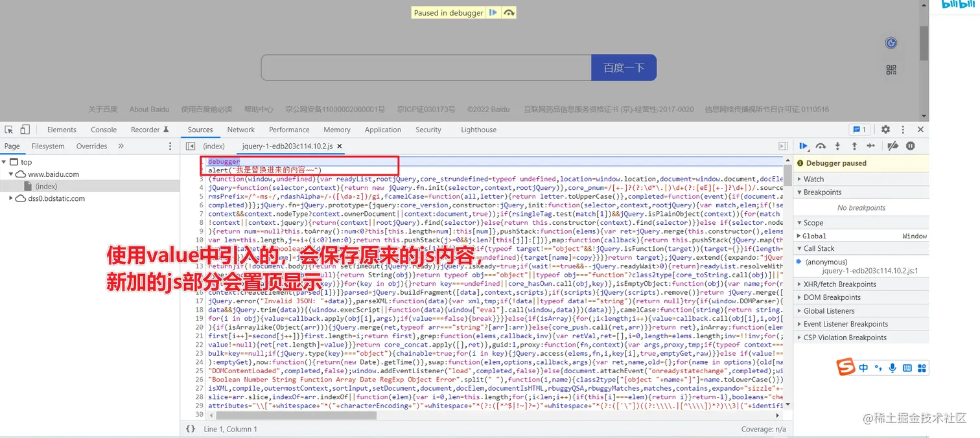Switch to the Filesystem navigator tab
980x438 pixels.
coord(48,146)
